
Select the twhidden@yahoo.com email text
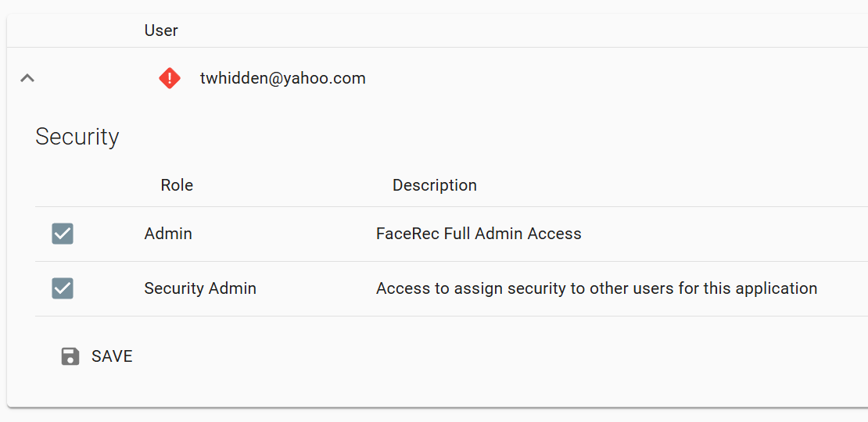point(282,78)
